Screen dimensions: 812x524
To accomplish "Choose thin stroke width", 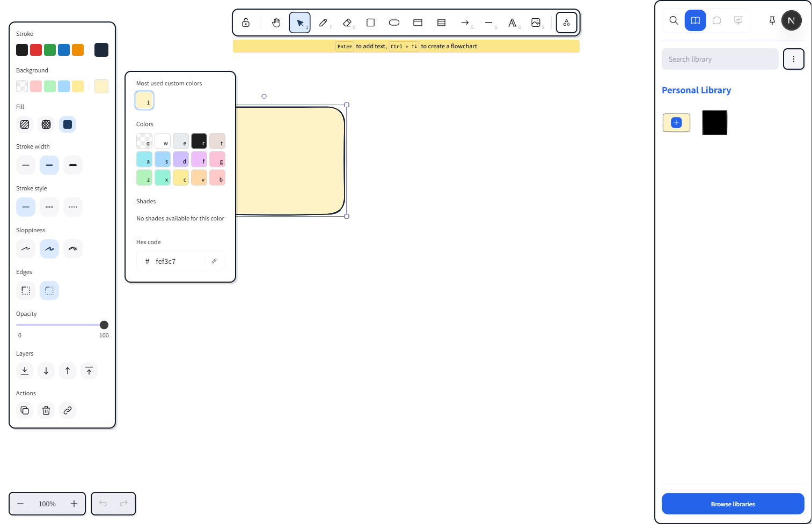I will pyautogui.click(x=26, y=165).
